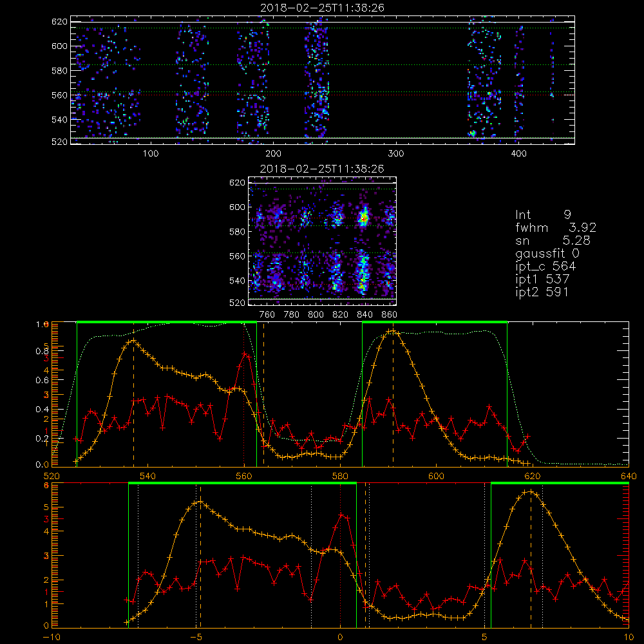Click x-axis label 10 on bottom plot
Screen dimensions: 644x644
pos(629,637)
